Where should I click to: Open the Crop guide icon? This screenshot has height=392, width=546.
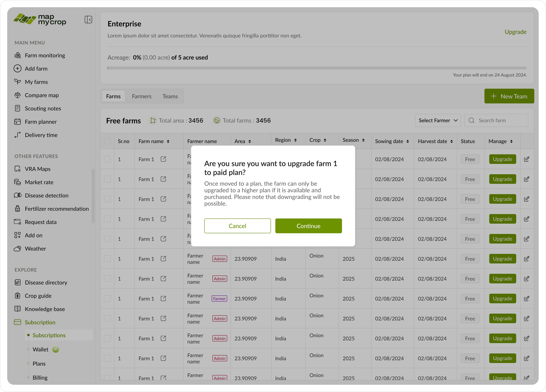click(x=17, y=296)
